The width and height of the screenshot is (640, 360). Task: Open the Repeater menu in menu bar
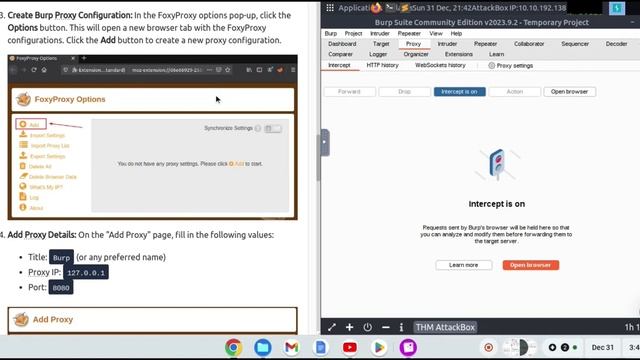(x=409, y=33)
